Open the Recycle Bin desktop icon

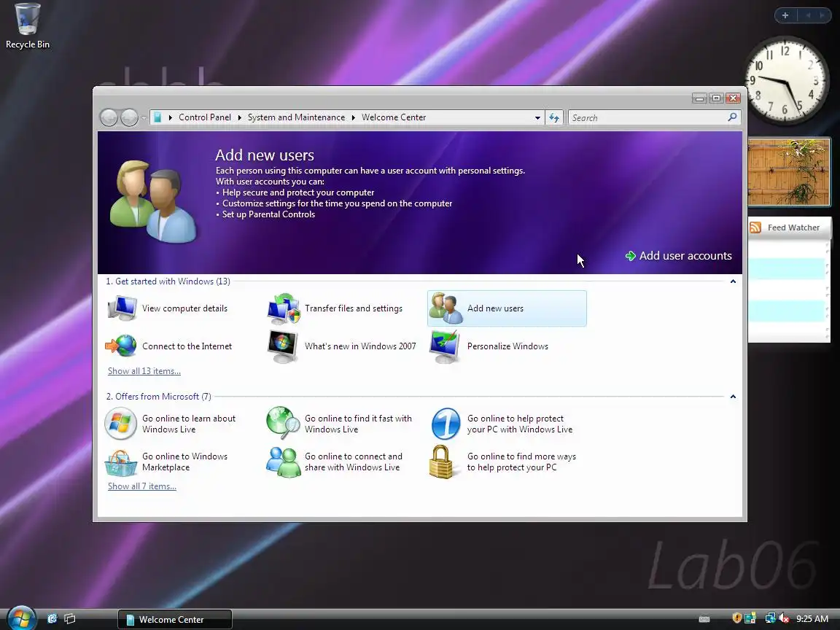[27, 26]
